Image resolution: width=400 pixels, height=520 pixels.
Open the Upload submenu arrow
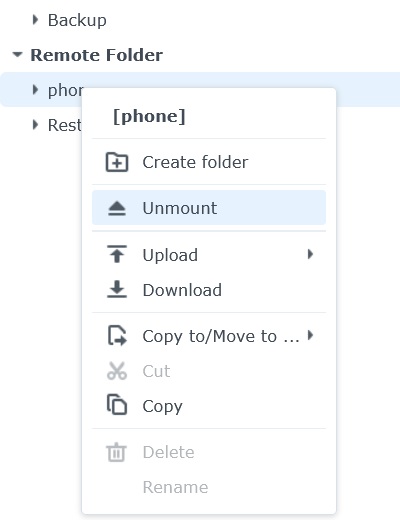click(310, 254)
